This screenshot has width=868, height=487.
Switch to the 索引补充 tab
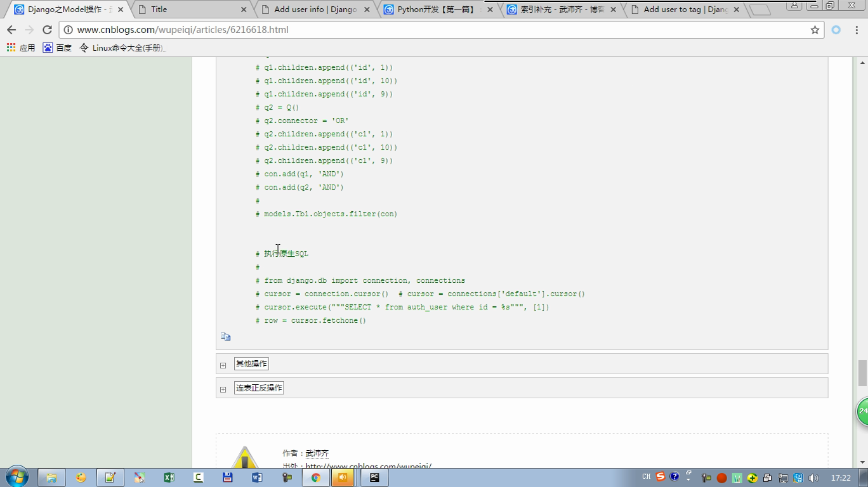coord(561,10)
